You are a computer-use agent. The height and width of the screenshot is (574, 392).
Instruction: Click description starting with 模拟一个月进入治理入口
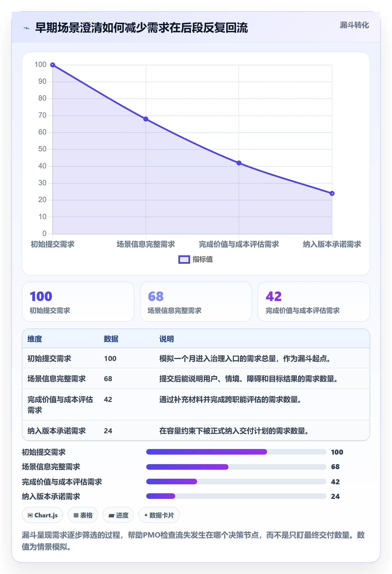pyautogui.click(x=245, y=359)
